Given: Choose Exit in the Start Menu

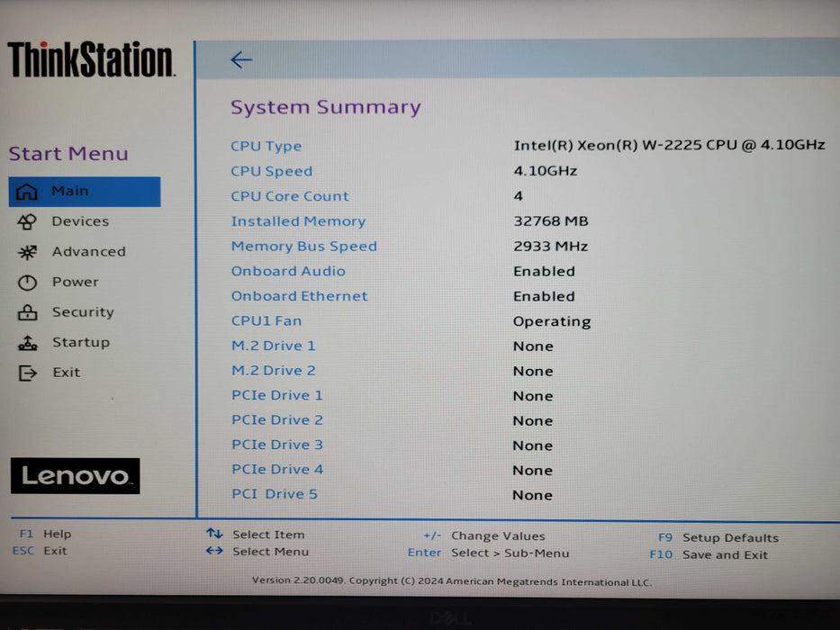Looking at the screenshot, I should pyautogui.click(x=66, y=373).
